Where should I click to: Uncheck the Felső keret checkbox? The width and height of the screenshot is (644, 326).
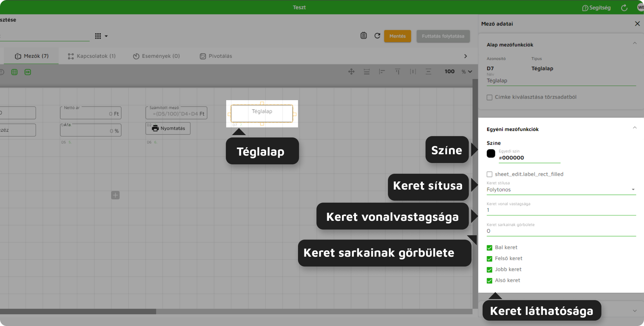coord(490,259)
